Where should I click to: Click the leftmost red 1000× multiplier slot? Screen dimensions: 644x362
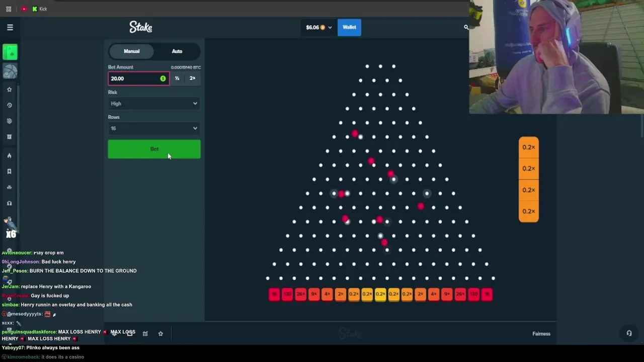[x=274, y=294]
